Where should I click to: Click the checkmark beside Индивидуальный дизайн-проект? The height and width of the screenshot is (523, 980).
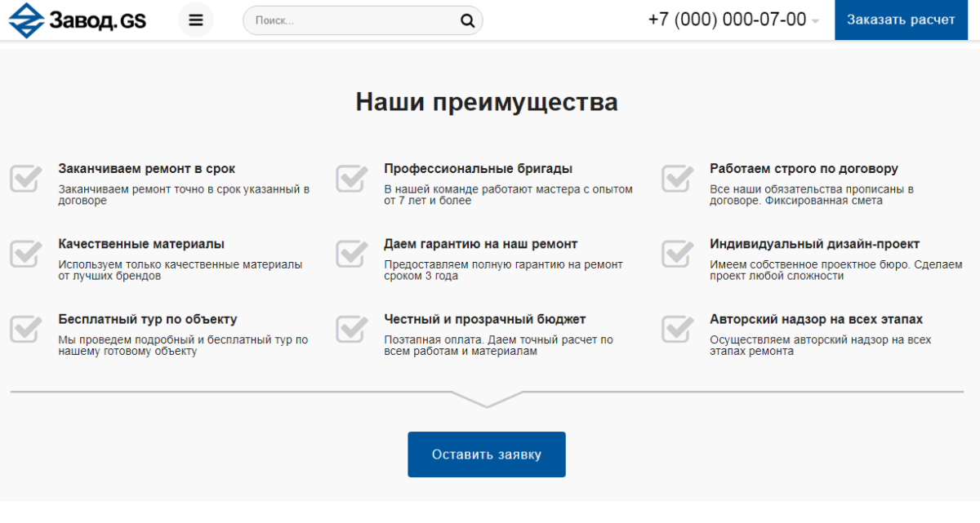676,254
